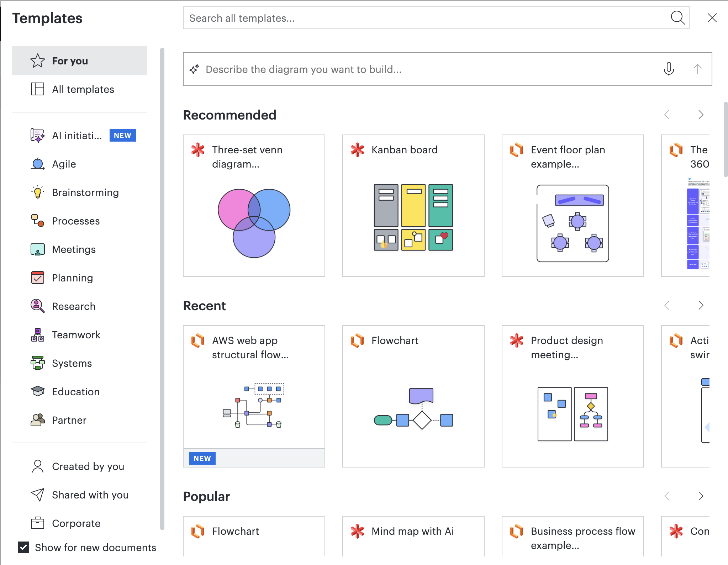
Task: Uncheck Show for new documents checkbox
Action: [x=23, y=547]
